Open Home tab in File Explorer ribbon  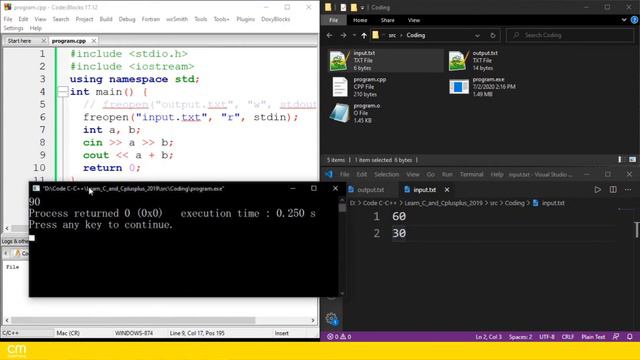(360, 20)
